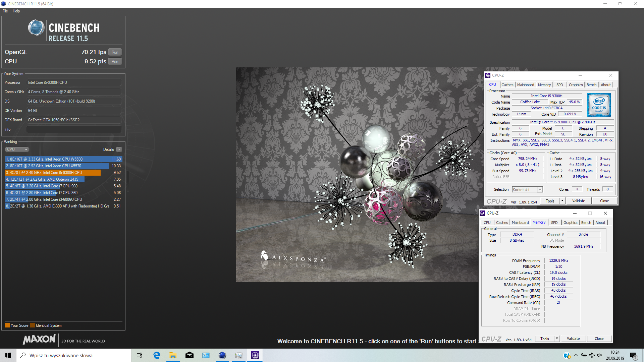Switch to Bench tab in upper CPU-Z window
This screenshot has height=362, width=644.
coord(592,85)
